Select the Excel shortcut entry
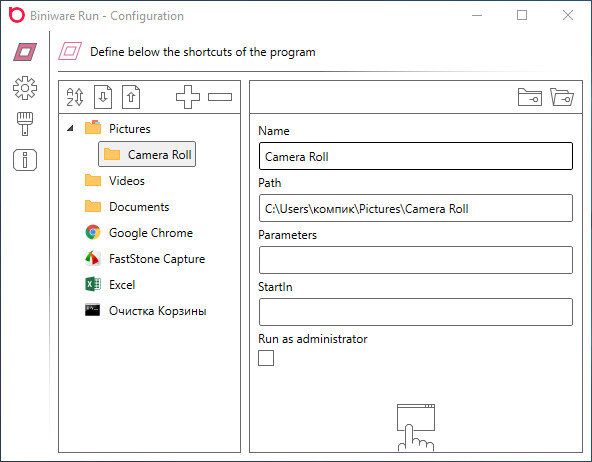The height and width of the screenshot is (462, 592). (x=110, y=285)
